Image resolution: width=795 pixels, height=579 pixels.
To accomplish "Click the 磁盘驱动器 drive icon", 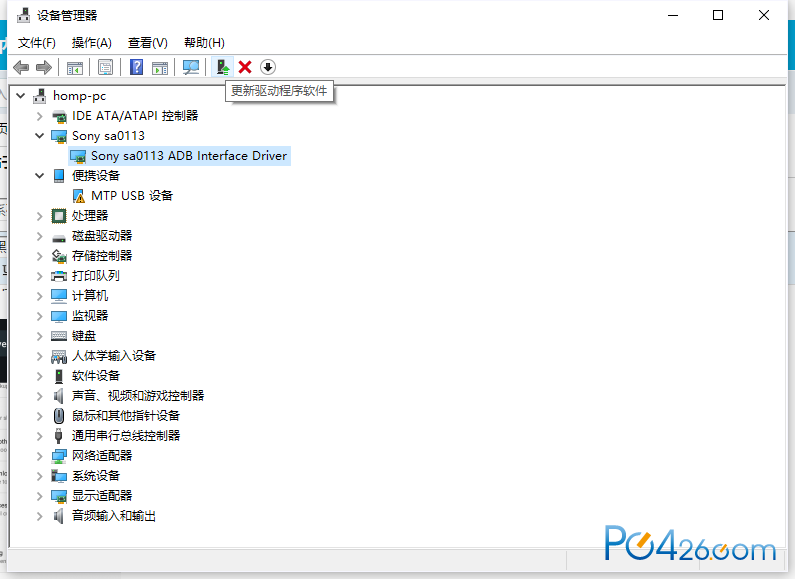I will [x=59, y=237].
